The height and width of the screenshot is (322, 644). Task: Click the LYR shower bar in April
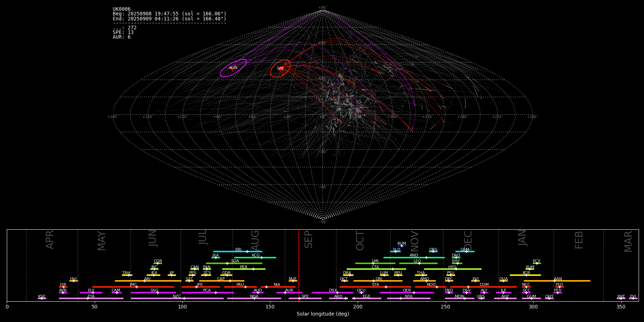pos(63,287)
